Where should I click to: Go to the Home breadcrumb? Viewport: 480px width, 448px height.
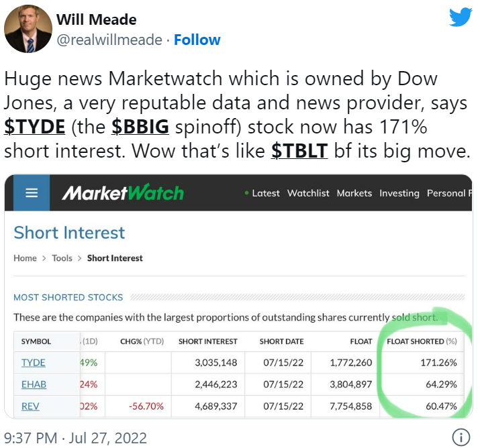pyautogui.click(x=25, y=258)
